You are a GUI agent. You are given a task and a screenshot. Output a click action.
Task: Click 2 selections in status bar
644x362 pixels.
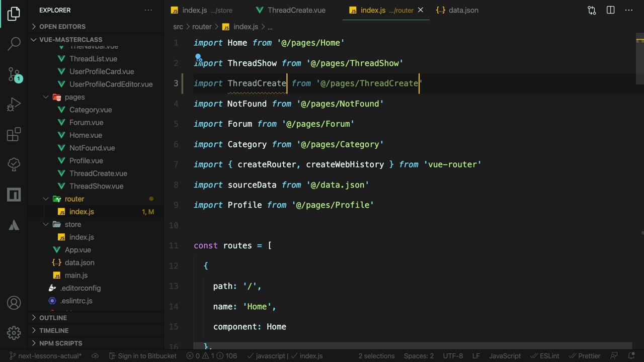(376, 356)
